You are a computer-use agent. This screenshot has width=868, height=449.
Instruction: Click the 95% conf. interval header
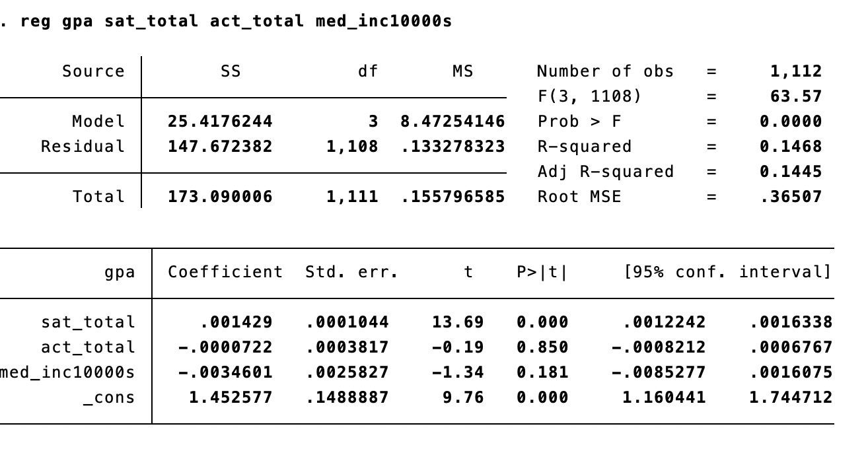pos(727,272)
